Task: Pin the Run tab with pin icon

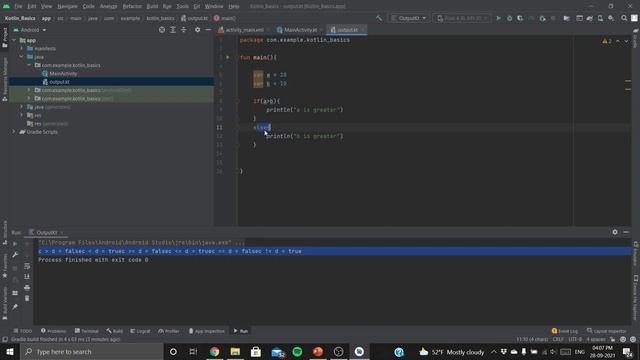Action: point(15,307)
